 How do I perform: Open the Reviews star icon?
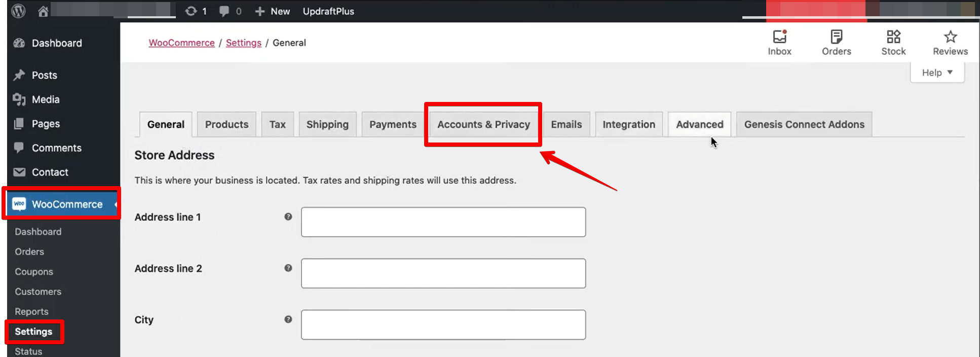click(950, 37)
